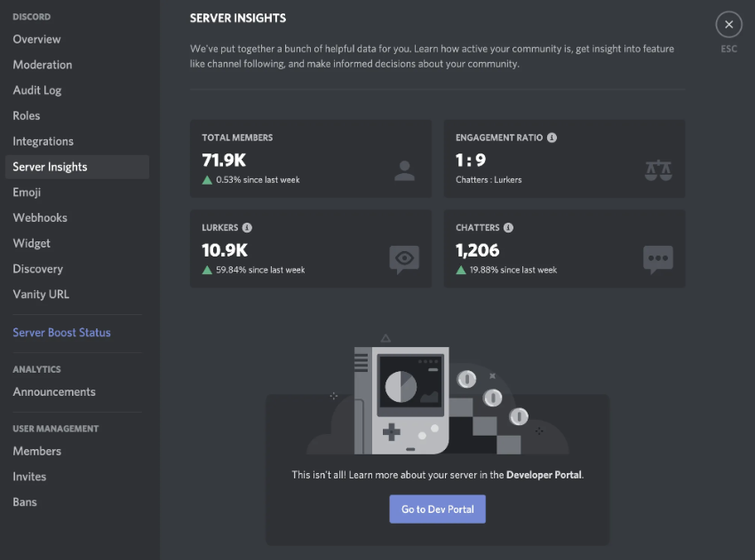Viewport: 755px width, 560px height.
Task: Click the chat bubble icon in Chatters card
Action: 658,258
